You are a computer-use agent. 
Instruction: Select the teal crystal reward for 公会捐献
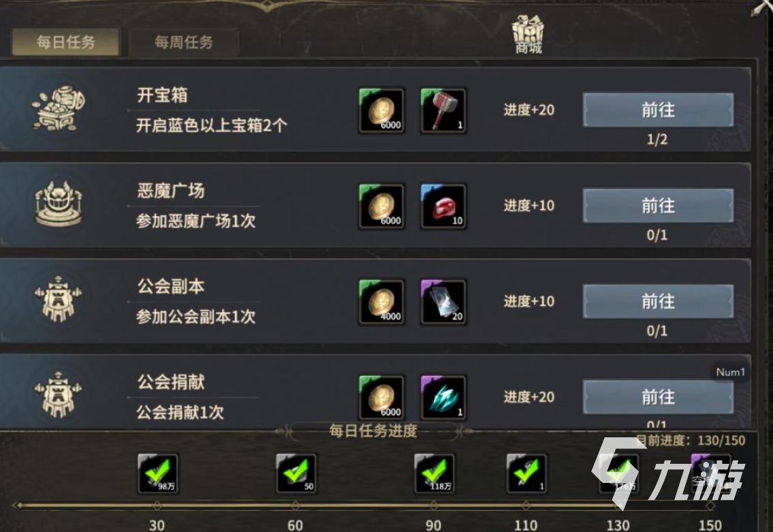(443, 397)
